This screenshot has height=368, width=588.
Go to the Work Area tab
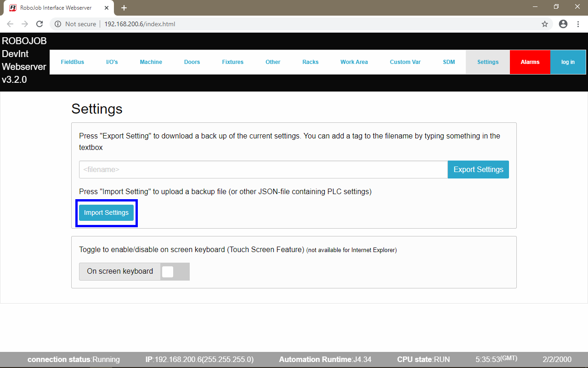tap(354, 62)
